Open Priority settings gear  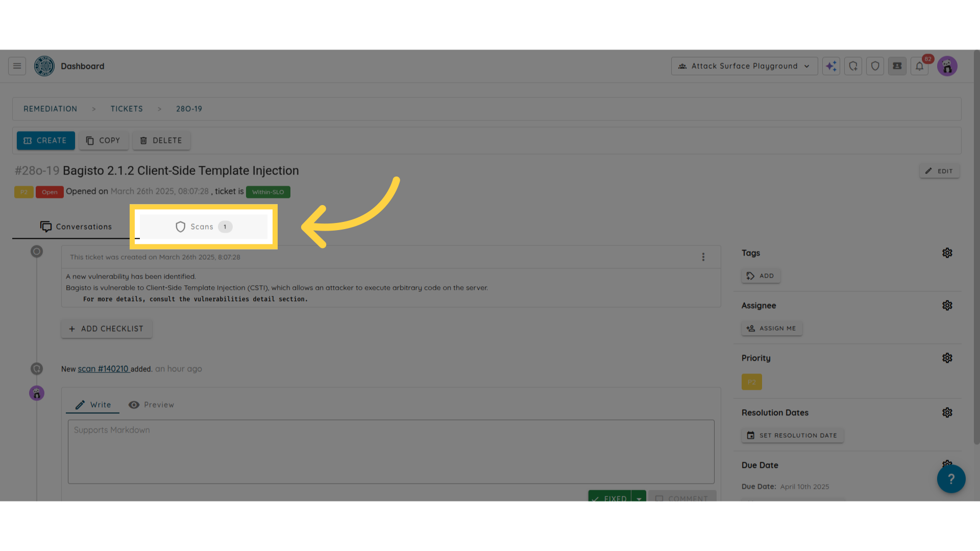click(x=947, y=358)
